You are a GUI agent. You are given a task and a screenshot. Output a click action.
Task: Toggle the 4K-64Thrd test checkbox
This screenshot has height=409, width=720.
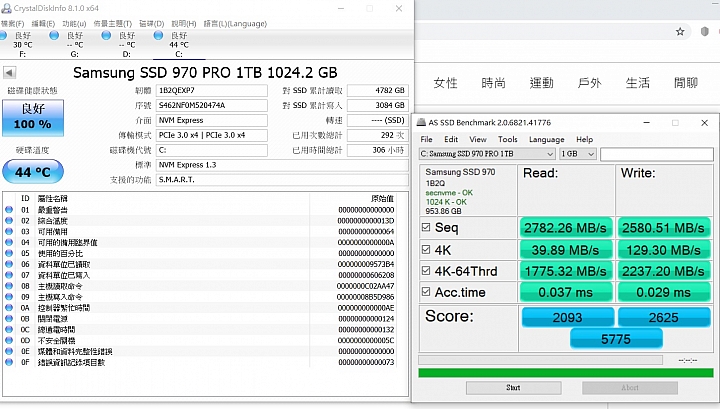pos(426,270)
